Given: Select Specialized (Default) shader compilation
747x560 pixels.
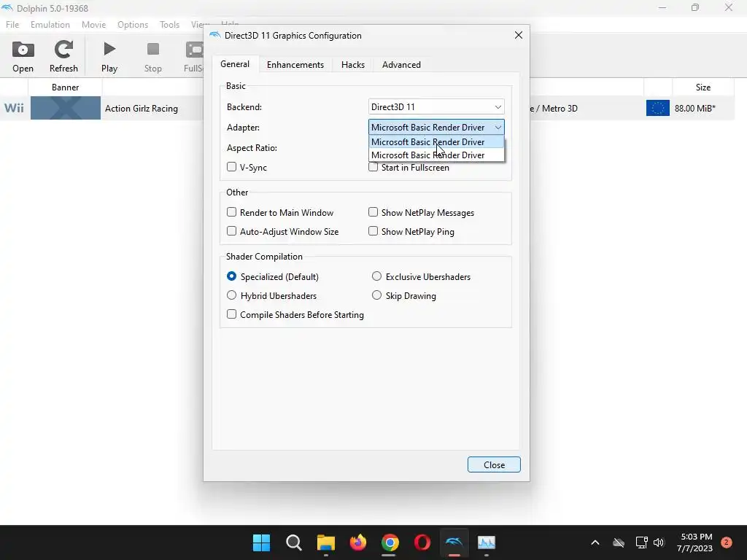Looking at the screenshot, I should coord(231,276).
